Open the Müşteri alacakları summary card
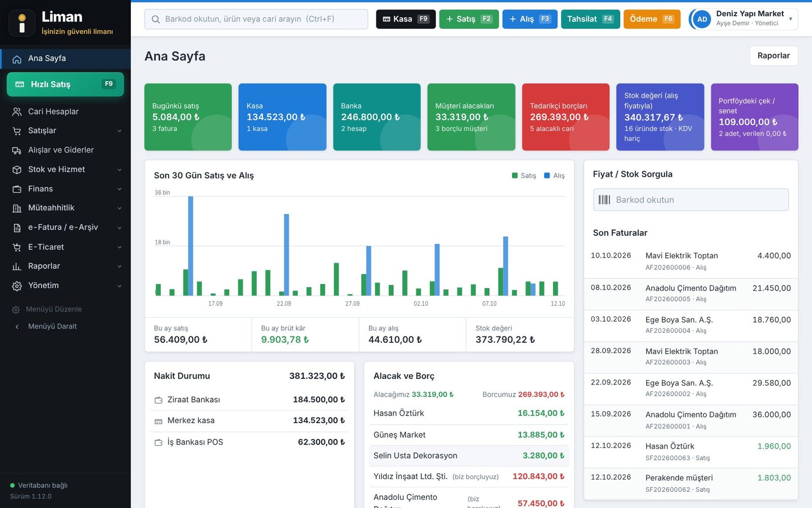 471,117
